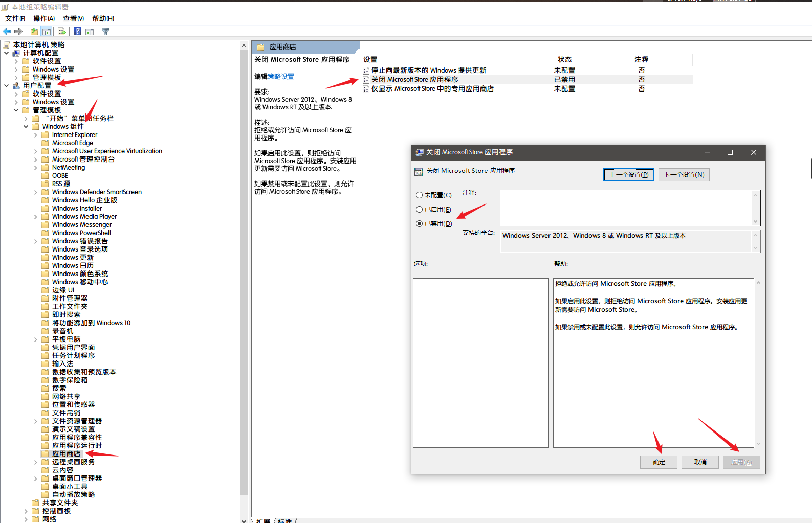Collapse the Windows 组件 tree node
Viewport: 812px width, 523px height.
26,127
